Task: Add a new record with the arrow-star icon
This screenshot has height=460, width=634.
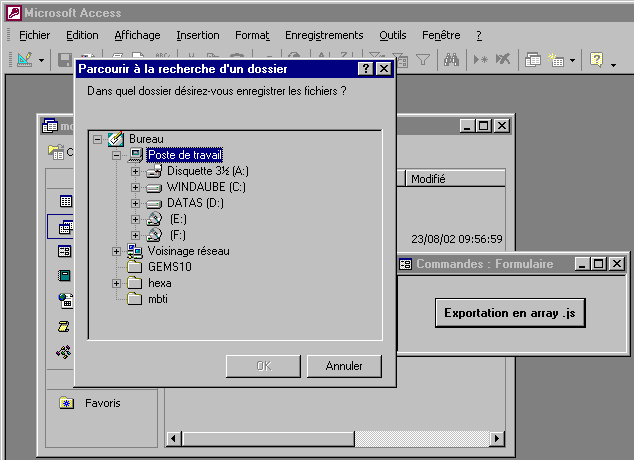Action: 480,60
